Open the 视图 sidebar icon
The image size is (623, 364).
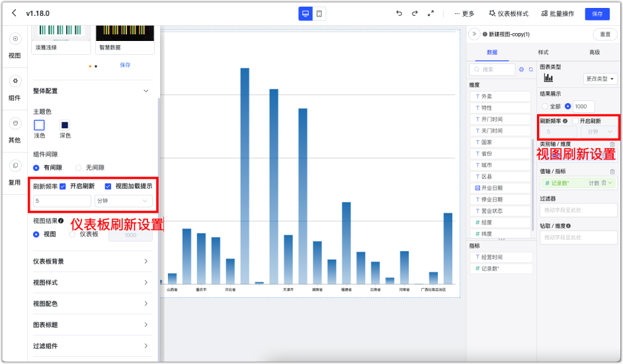15,38
